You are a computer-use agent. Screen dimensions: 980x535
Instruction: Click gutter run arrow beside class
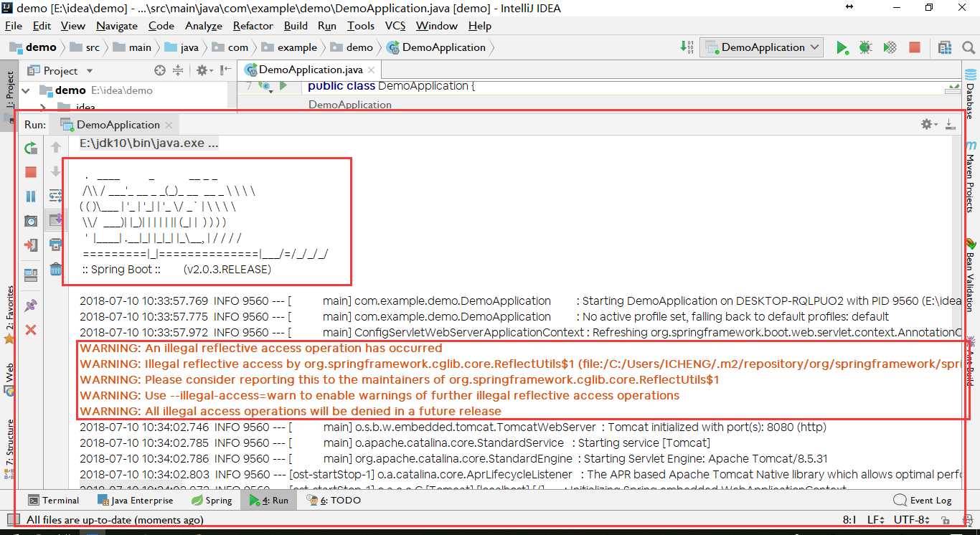point(283,86)
